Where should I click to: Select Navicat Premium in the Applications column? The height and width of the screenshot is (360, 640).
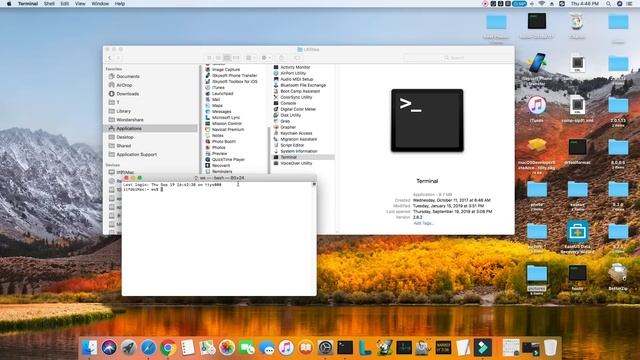[228, 129]
